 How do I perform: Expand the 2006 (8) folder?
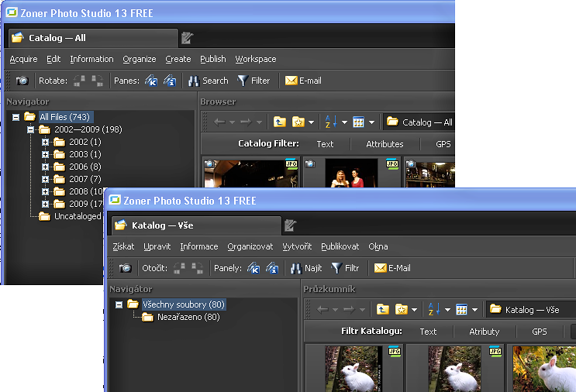click(x=45, y=167)
